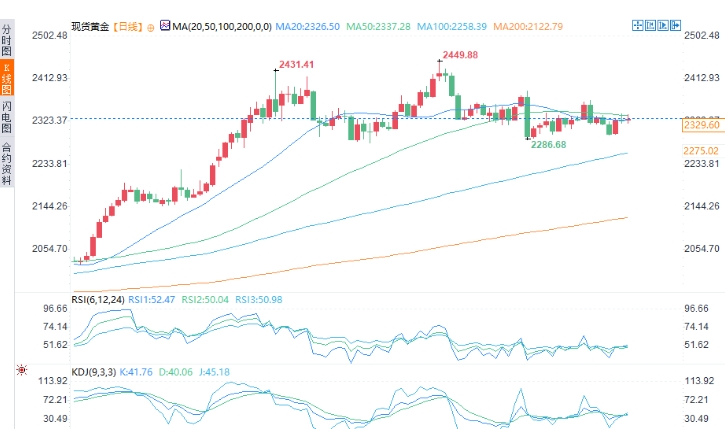
Task: Click the second blue chart toolbar icon
Action: (x=650, y=25)
